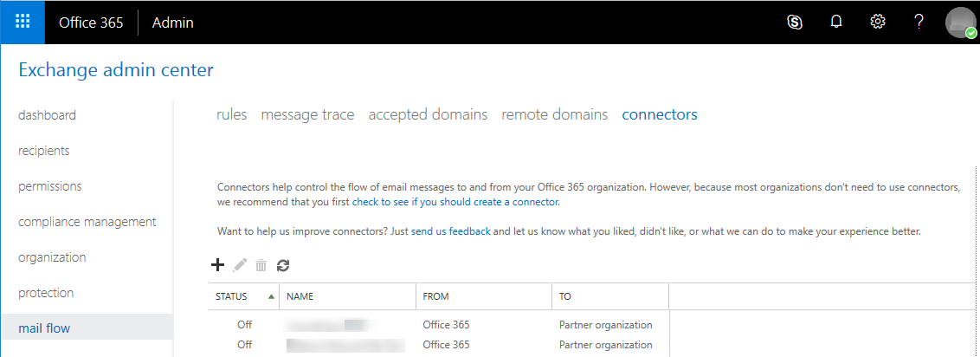Open the message trace tab
The width and height of the screenshot is (980, 357).
(x=307, y=114)
